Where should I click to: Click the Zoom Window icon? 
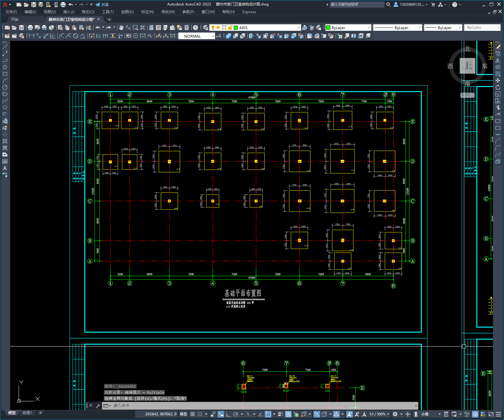tap(135, 28)
